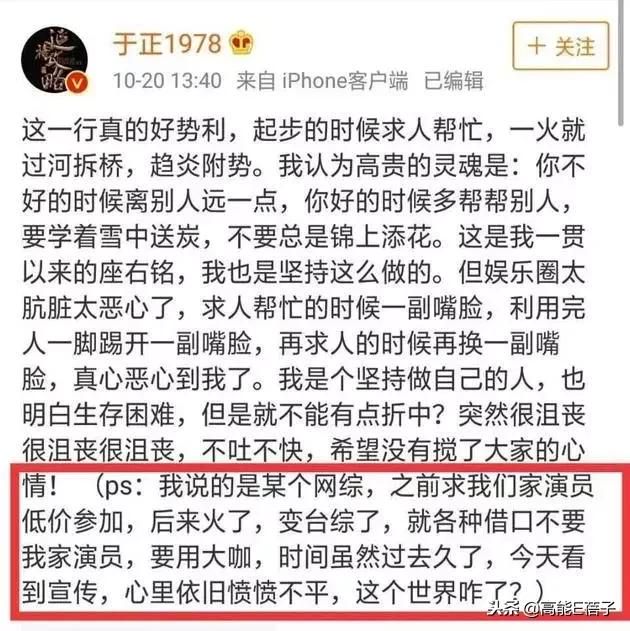
Task: Click the line starting 以来的座右铭
Action: click(x=304, y=272)
